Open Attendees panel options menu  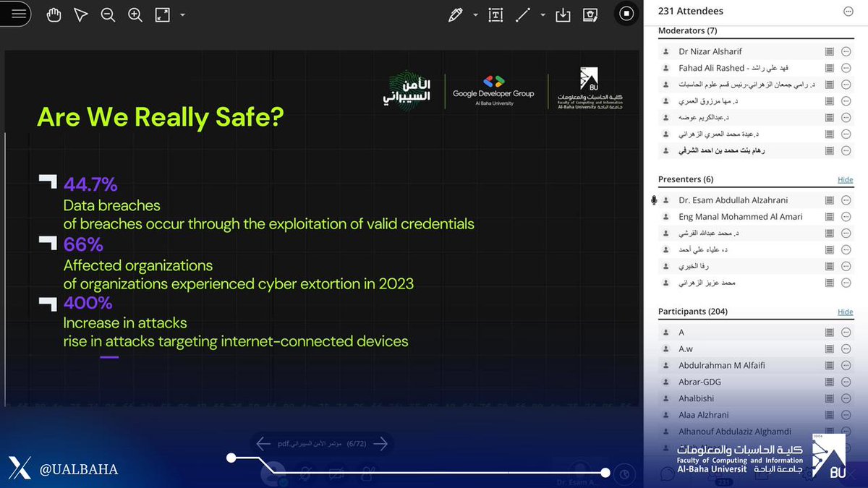(848, 11)
